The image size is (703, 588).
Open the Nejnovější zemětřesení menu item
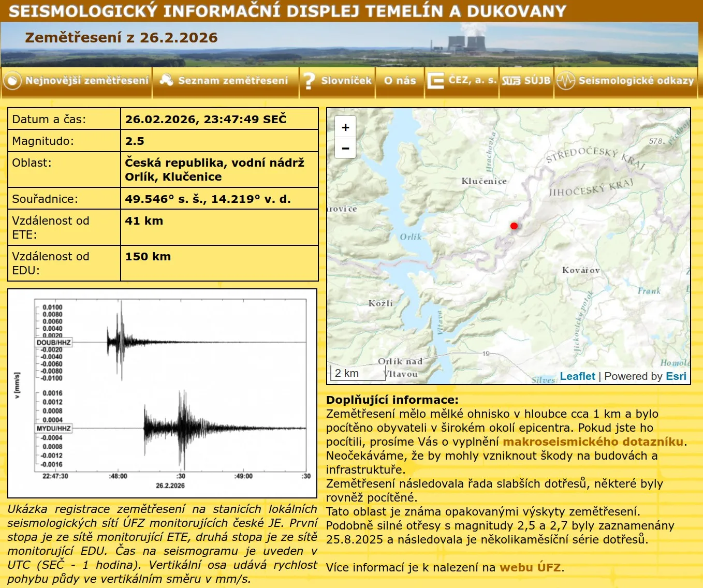(87, 81)
